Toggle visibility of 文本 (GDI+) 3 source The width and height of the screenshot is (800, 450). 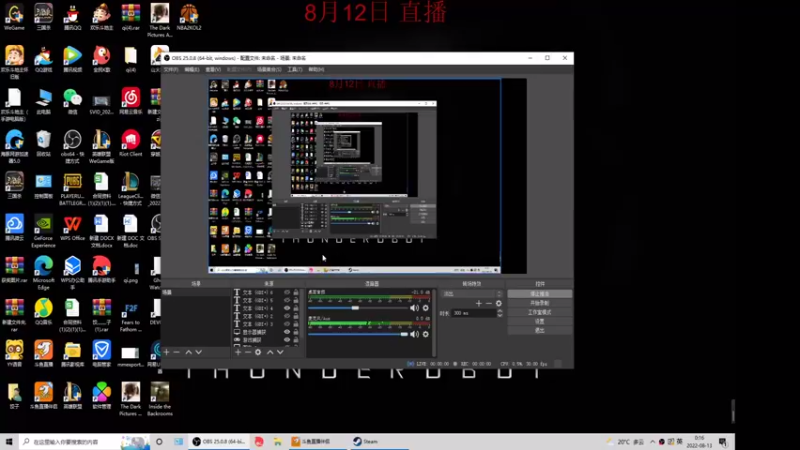point(287,324)
